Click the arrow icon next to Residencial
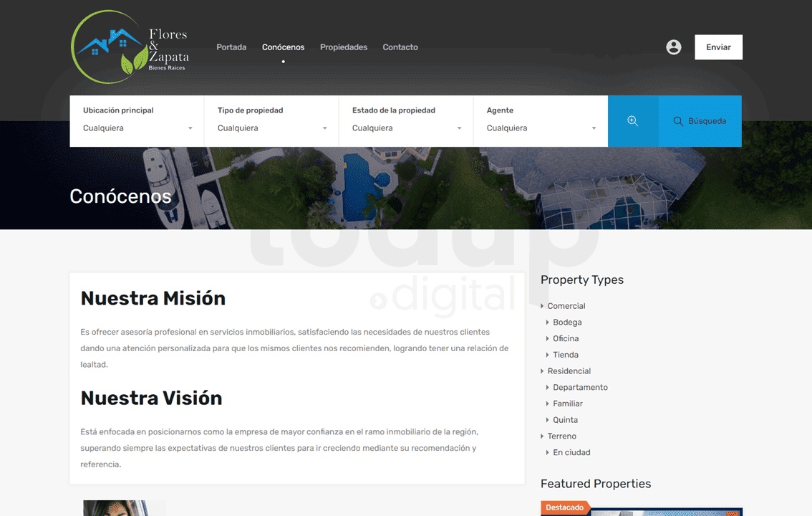Image resolution: width=812 pixels, height=516 pixels. [542, 371]
